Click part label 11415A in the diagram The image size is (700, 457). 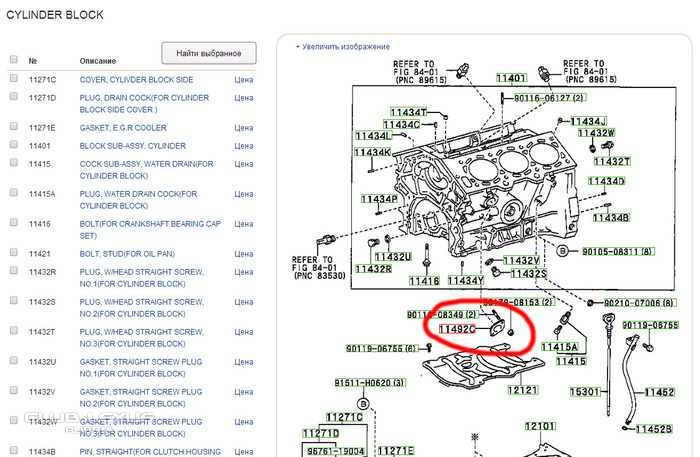(x=559, y=346)
